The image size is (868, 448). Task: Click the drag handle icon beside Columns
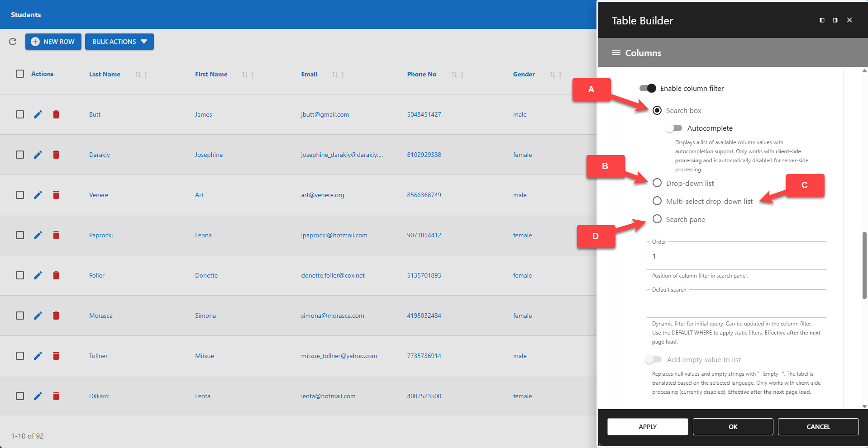[616, 52]
